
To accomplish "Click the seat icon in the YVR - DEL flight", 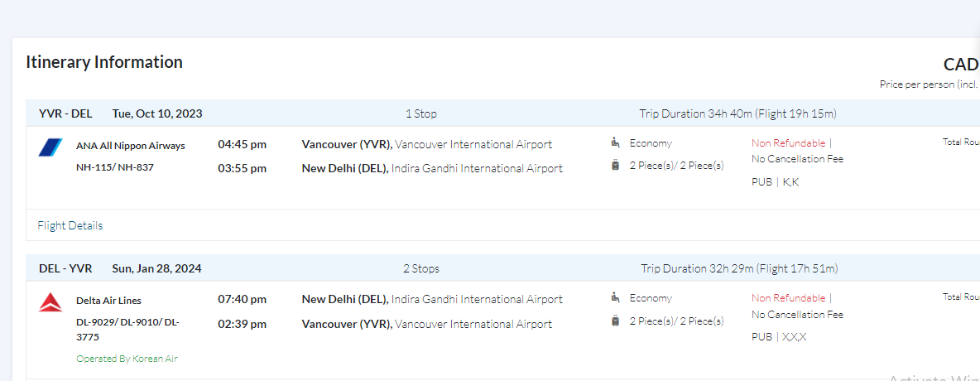I will coord(615,142).
